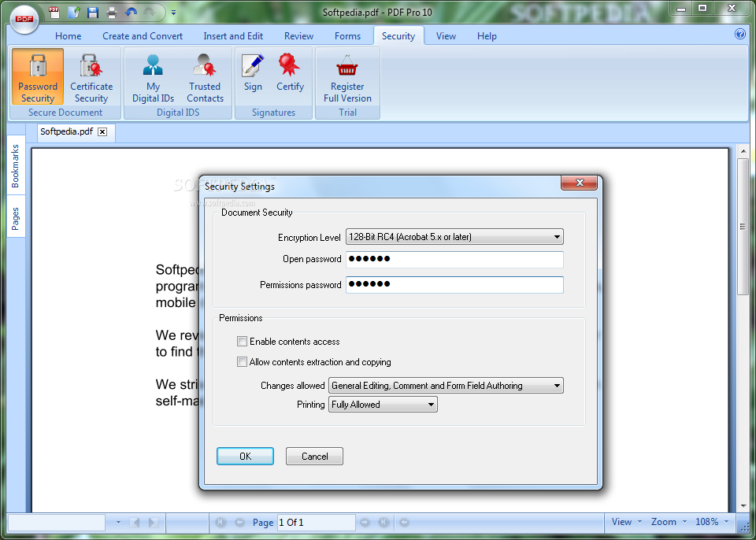
Task: Open the Encryption Level dropdown
Action: [454, 237]
